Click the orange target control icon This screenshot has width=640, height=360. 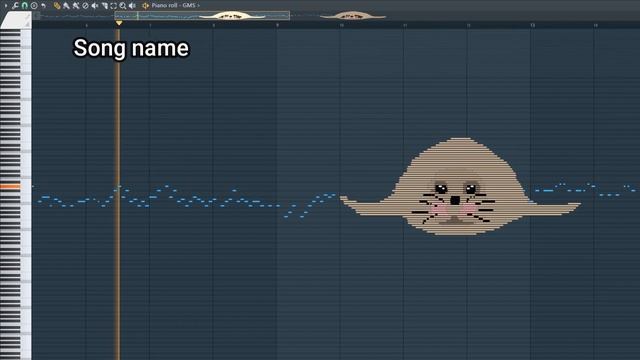point(145,6)
